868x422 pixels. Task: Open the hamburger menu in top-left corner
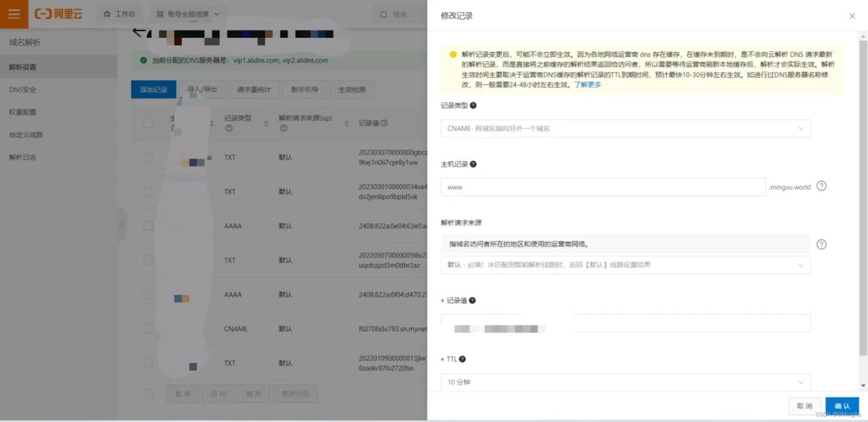point(14,14)
